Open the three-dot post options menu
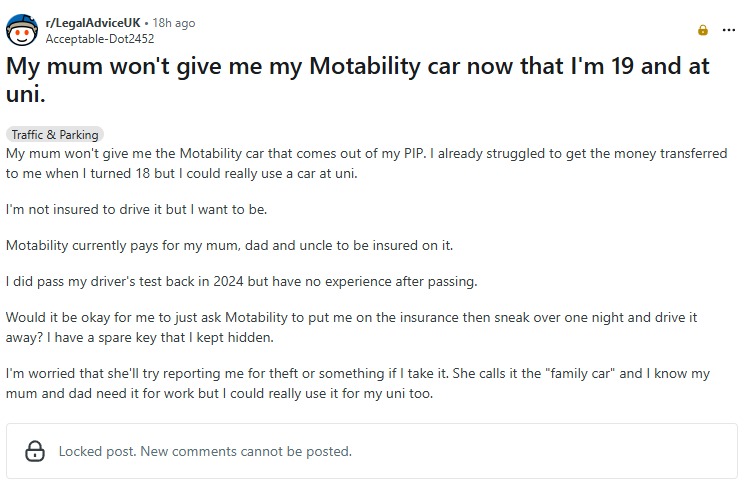The width and height of the screenshot is (750, 490). [729, 30]
